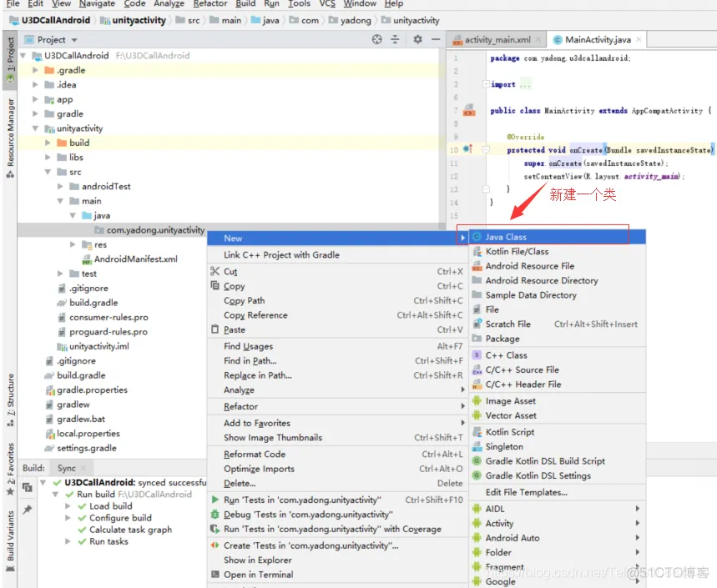Click the Copy icon in context menu
717x588 pixels.
(215, 285)
